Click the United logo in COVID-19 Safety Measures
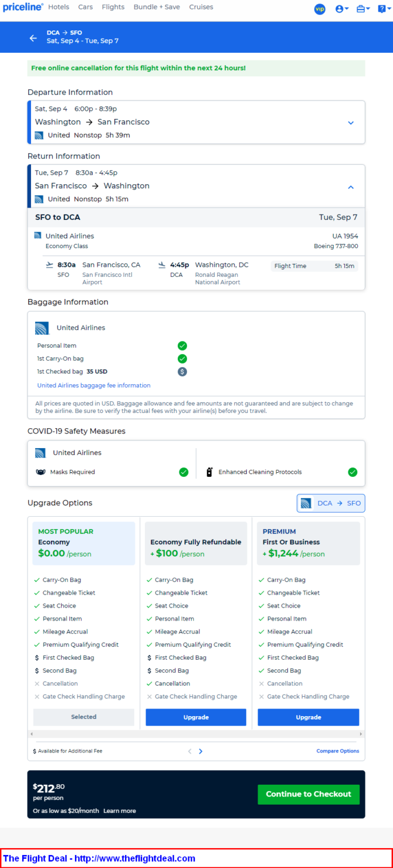393x868 pixels. click(x=40, y=453)
